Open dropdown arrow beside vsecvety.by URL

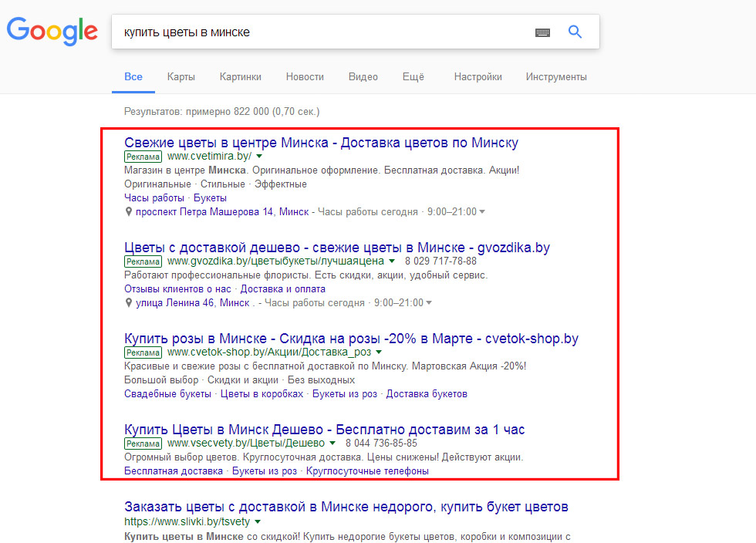(x=332, y=444)
